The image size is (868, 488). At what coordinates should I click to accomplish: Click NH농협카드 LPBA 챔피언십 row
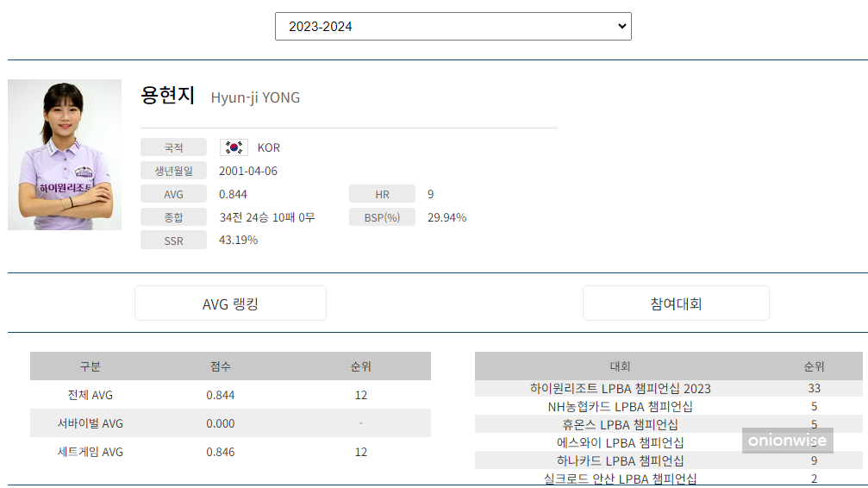pyautogui.click(x=669, y=406)
